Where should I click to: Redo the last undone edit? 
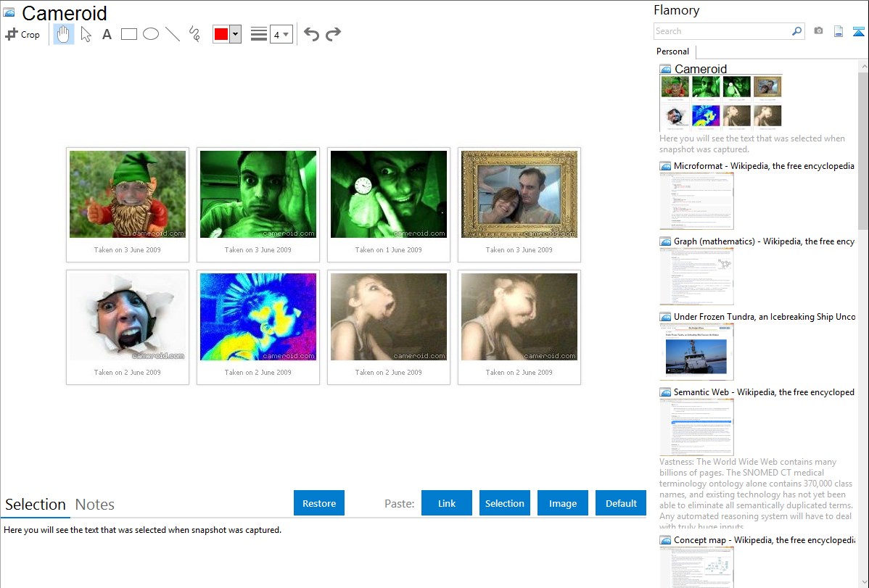pos(333,34)
